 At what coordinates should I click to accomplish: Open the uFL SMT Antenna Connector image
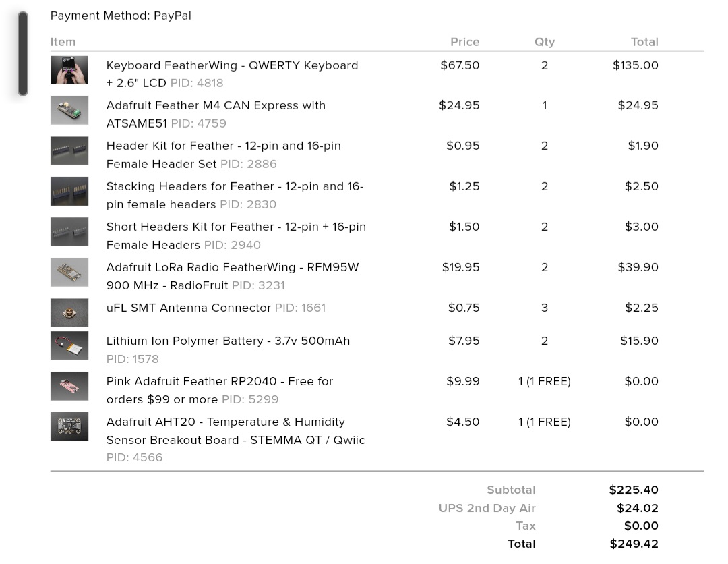pos(69,312)
